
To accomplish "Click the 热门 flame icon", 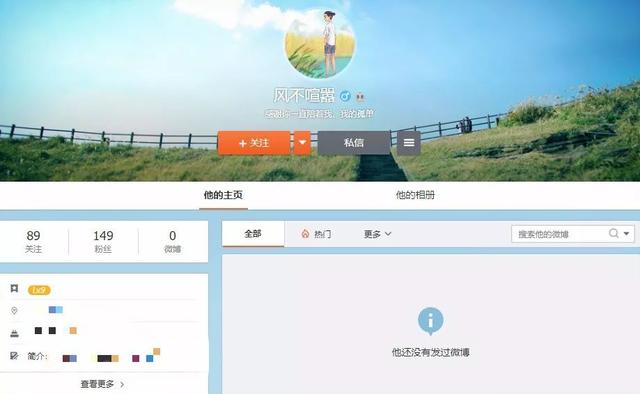I will coord(305,234).
